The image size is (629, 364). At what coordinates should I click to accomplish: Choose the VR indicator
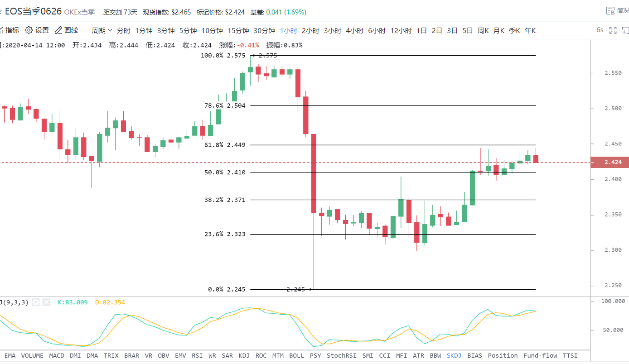click(x=149, y=355)
